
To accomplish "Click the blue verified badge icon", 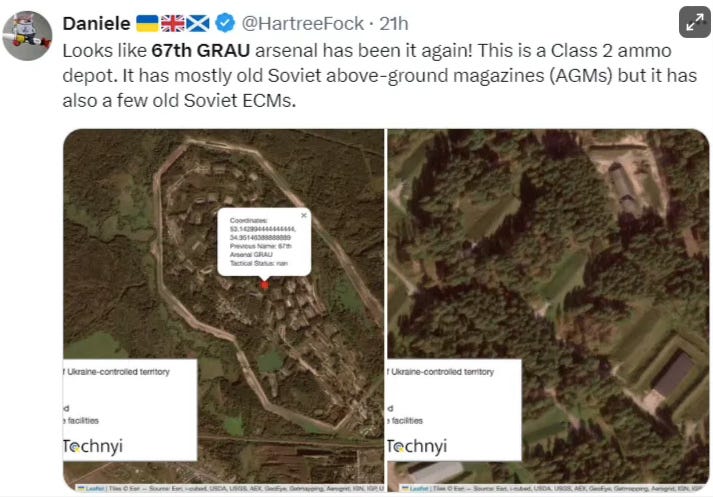I will (x=225, y=23).
